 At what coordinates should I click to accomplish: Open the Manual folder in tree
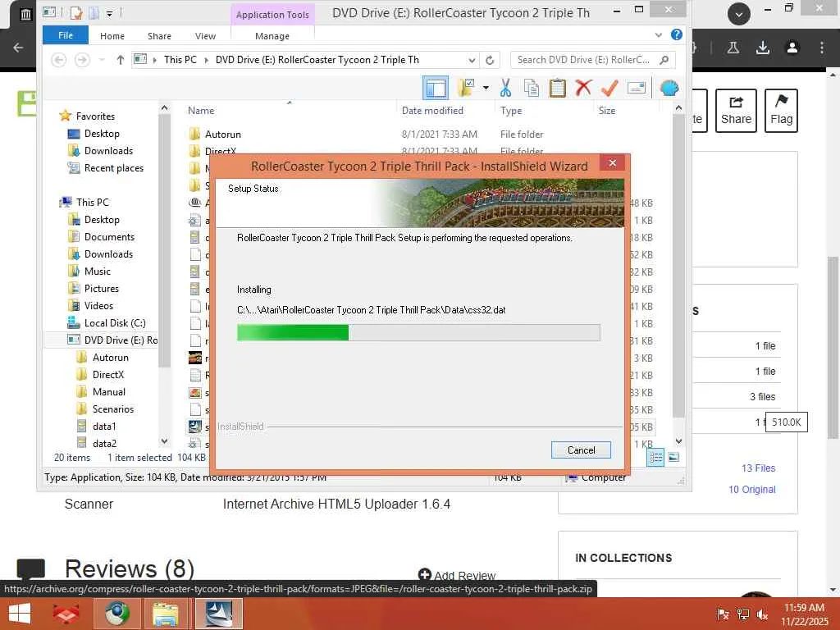(x=108, y=391)
